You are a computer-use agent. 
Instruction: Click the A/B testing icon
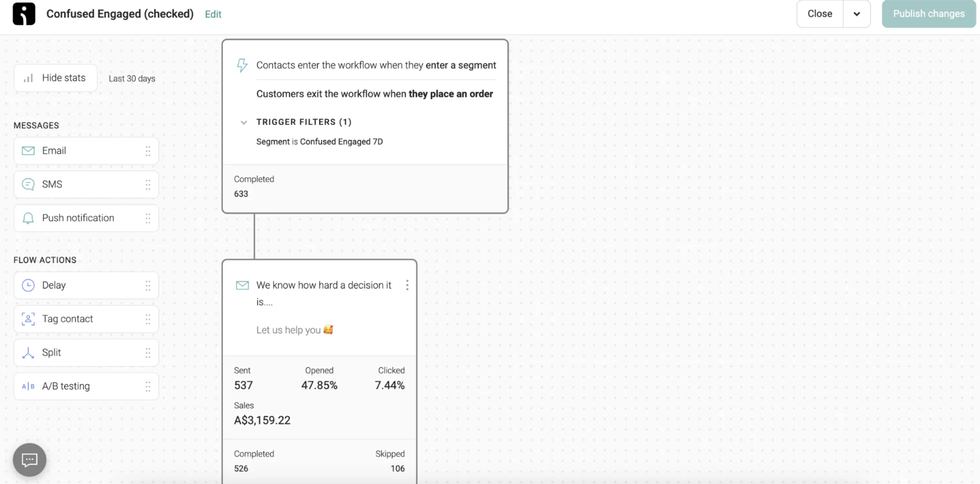(x=27, y=386)
